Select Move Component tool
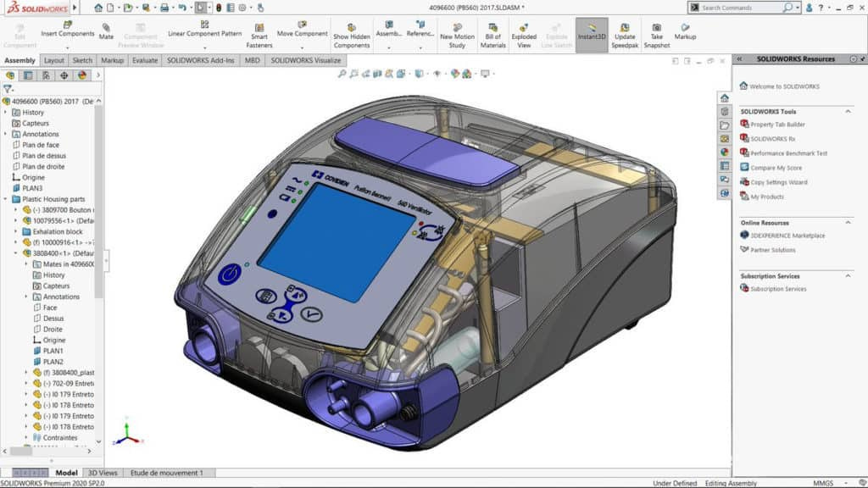The image size is (868, 488). pyautogui.click(x=303, y=30)
